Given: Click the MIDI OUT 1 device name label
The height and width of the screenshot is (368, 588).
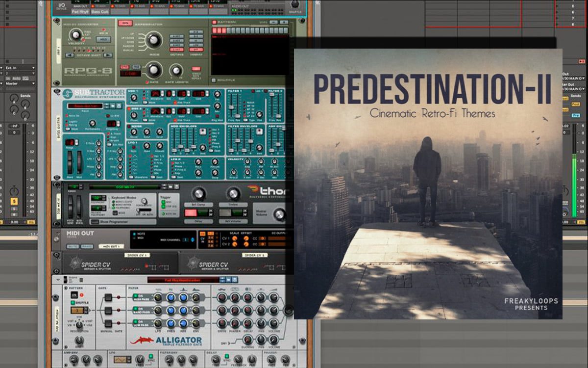Looking at the screenshot, I should 111,246.
